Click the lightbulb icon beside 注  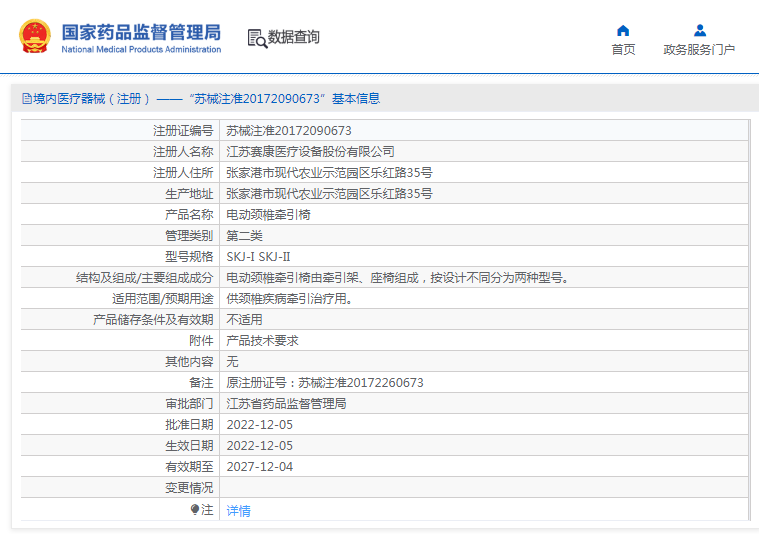pyautogui.click(x=195, y=509)
